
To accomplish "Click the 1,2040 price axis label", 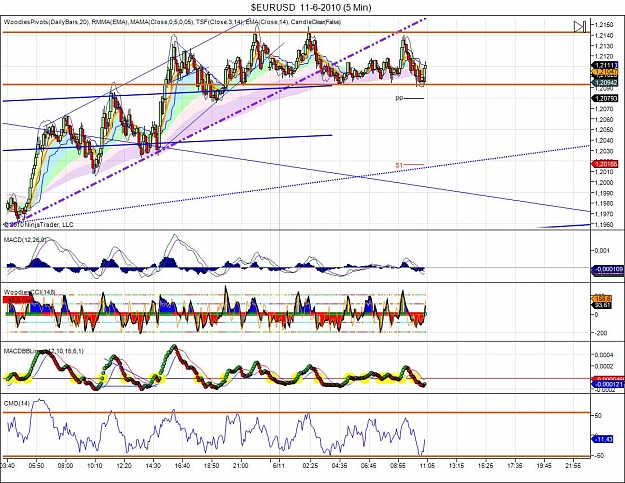I will pos(604,141).
